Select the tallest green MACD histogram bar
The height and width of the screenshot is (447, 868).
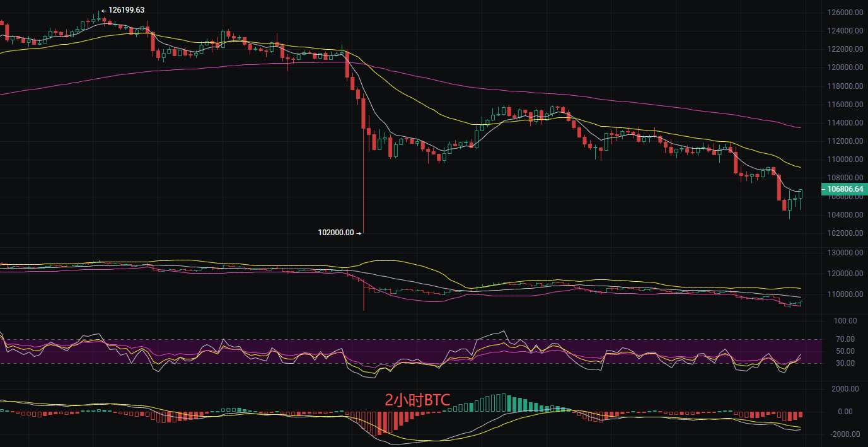pos(503,402)
